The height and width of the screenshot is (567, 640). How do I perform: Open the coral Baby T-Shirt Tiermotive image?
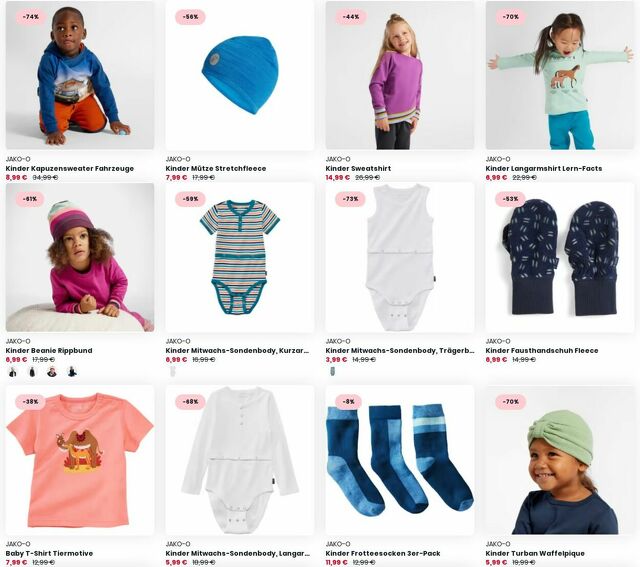click(80, 460)
